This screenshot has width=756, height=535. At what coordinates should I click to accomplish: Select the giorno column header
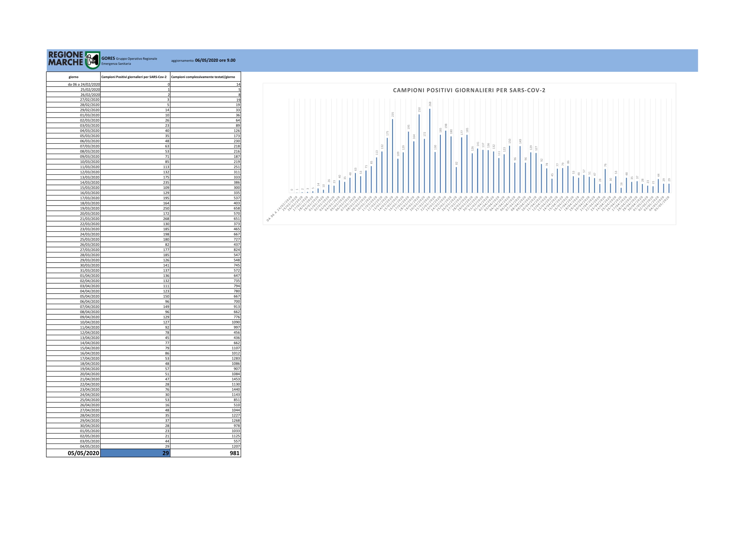73,77
